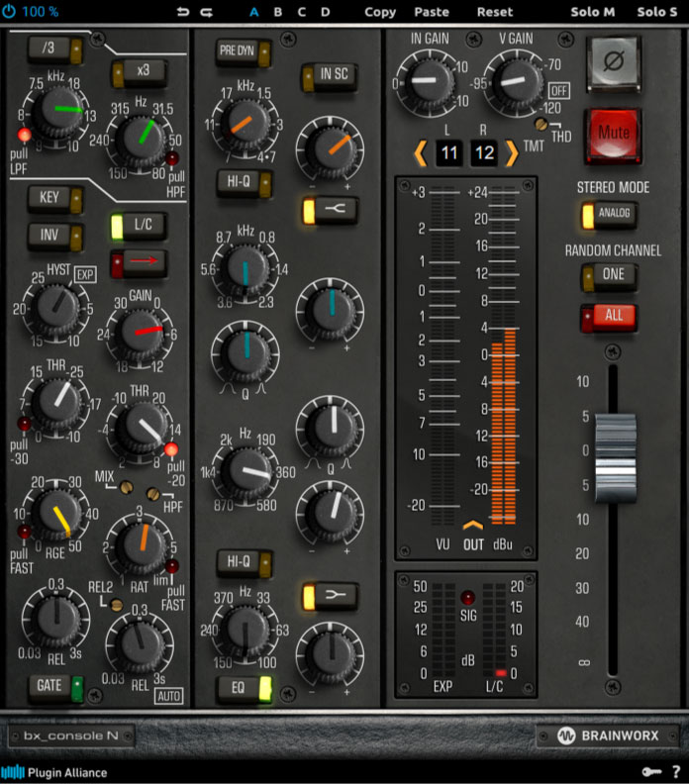Click the Brainworx logo
This screenshot has height=784, width=689.
608,735
